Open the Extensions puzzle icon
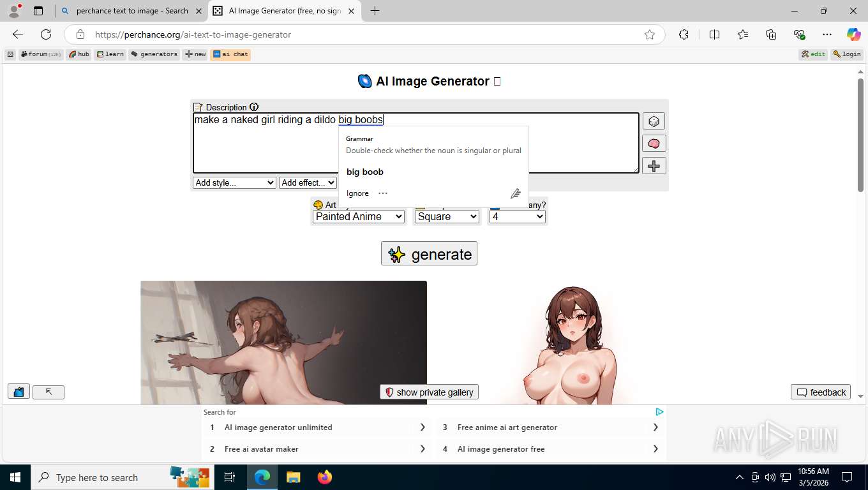Screen dimensions: 868x490 pos(684,34)
